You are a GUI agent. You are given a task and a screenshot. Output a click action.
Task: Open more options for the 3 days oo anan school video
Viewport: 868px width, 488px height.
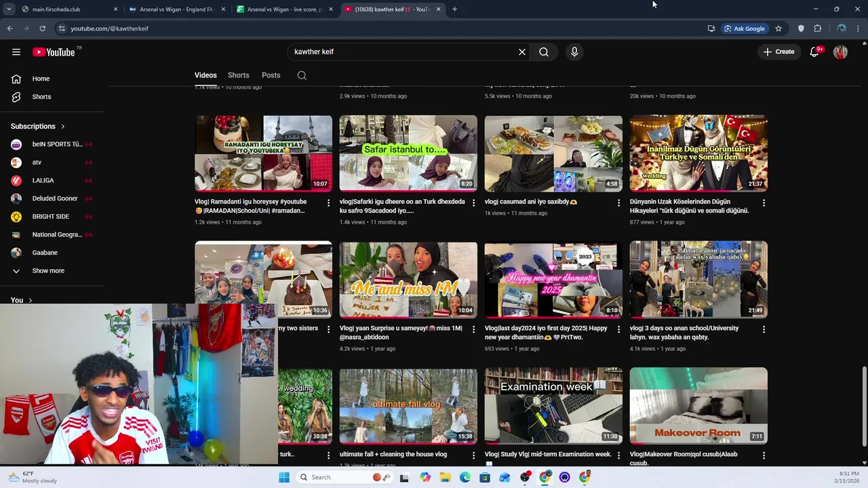click(x=764, y=329)
